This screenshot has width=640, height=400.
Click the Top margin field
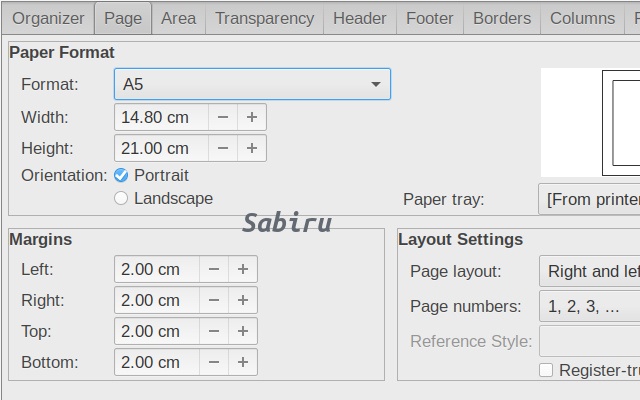157,331
